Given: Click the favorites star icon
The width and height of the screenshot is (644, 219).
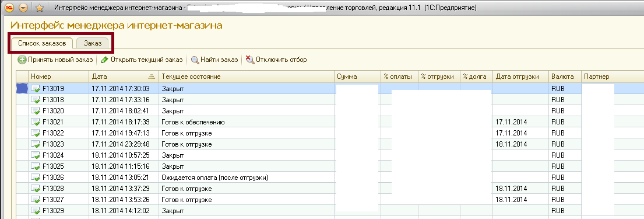Looking at the screenshot, I should (x=40, y=8).
